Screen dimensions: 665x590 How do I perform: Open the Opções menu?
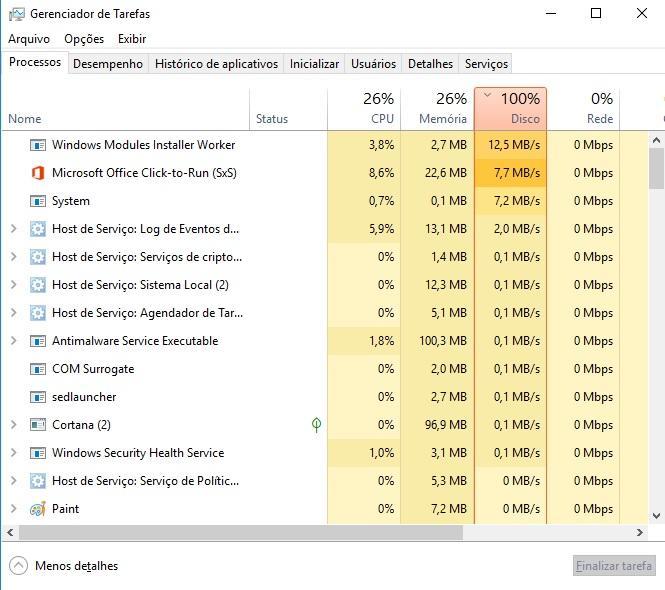point(84,39)
